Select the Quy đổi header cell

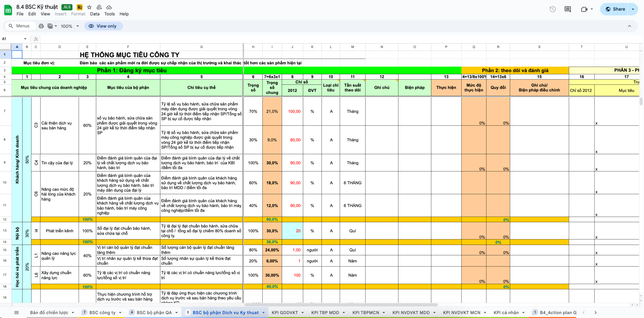498,87
